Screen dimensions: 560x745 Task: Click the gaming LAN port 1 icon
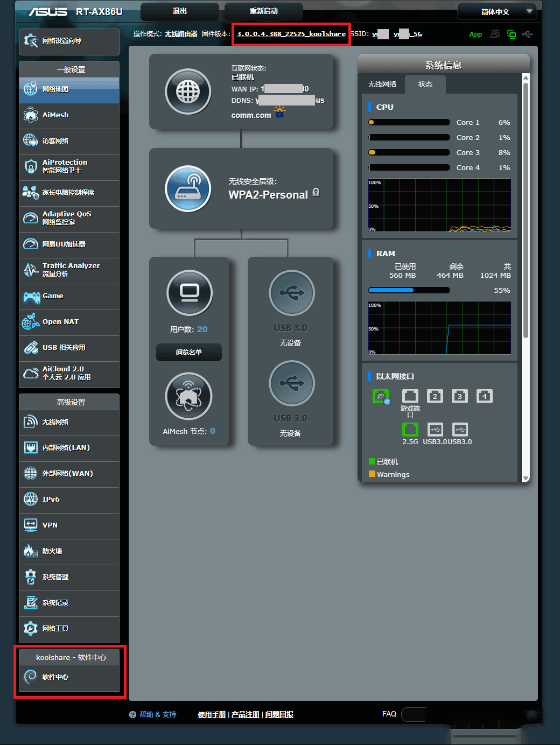click(410, 396)
